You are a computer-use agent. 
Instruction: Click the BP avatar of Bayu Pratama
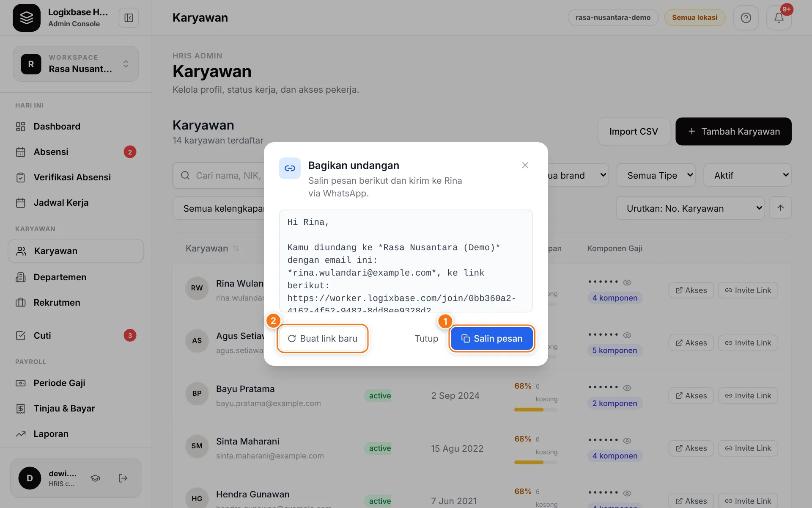pyautogui.click(x=197, y=393)
